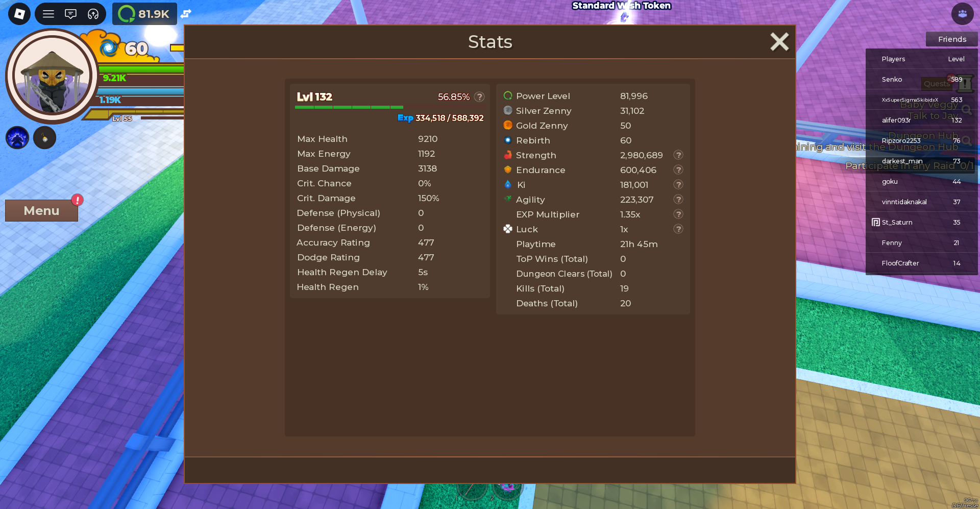980x509 pixels.
Task: Click the swap arrows icon beside power level
Action: pos(186,14)
